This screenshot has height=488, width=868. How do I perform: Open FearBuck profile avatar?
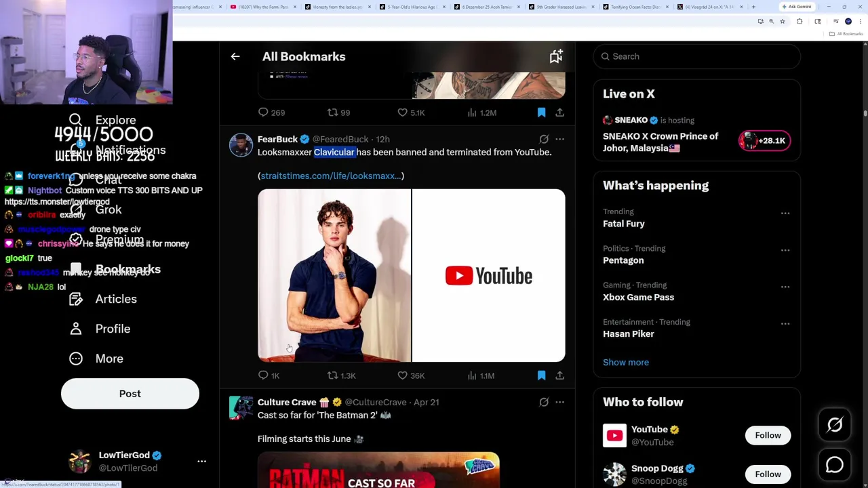click(x=241, y=144)
